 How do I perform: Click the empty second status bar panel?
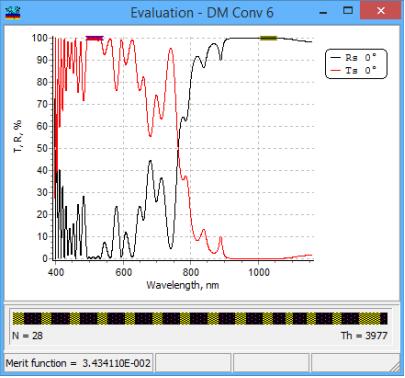point(193,363)
